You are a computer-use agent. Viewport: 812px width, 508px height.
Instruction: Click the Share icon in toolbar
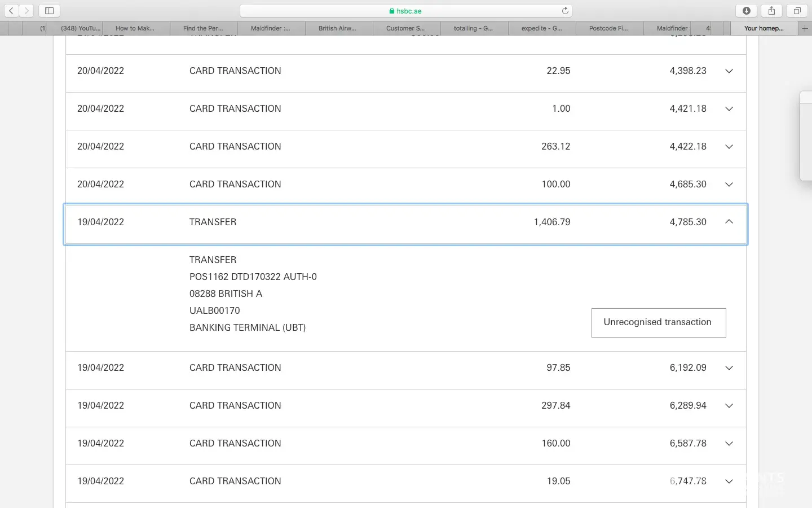[771, 11]
